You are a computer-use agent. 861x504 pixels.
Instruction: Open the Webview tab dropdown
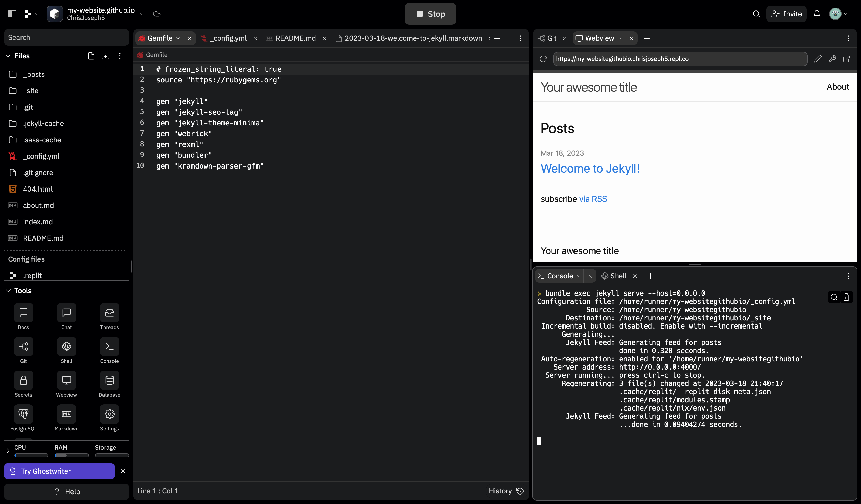point(619,38)
